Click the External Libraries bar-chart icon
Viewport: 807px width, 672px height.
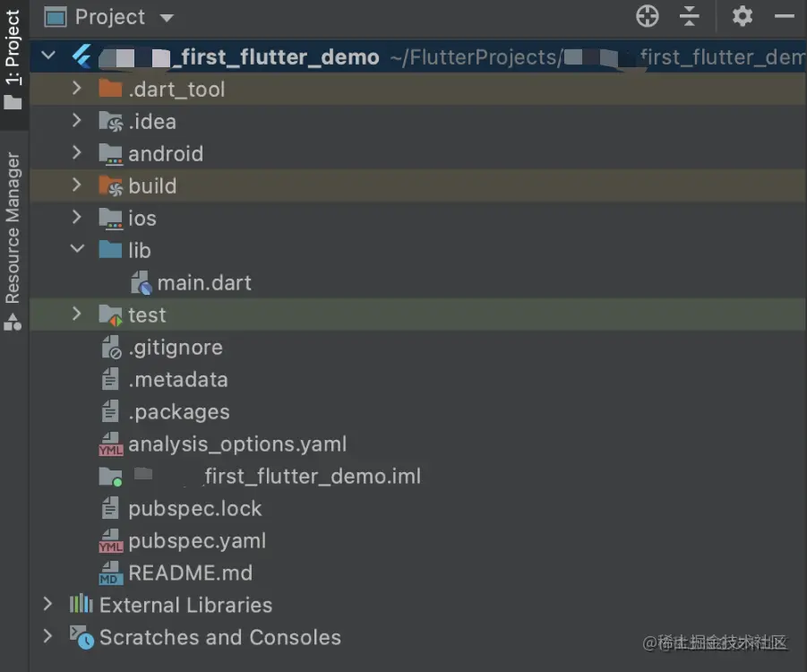82,605
